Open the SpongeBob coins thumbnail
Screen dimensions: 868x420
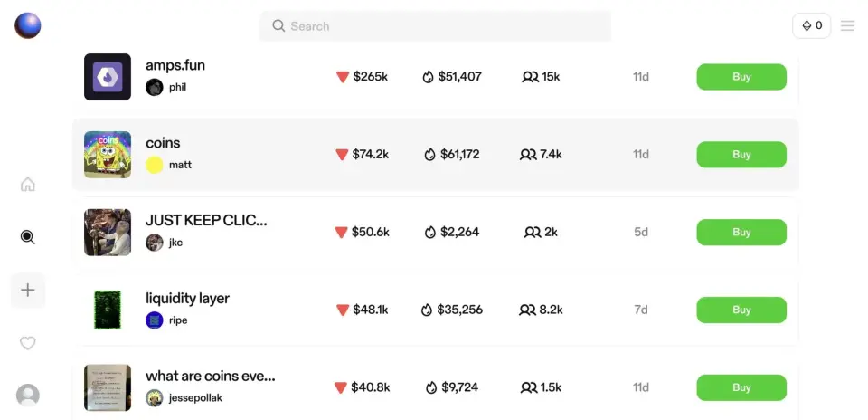(x=108, y=155)
